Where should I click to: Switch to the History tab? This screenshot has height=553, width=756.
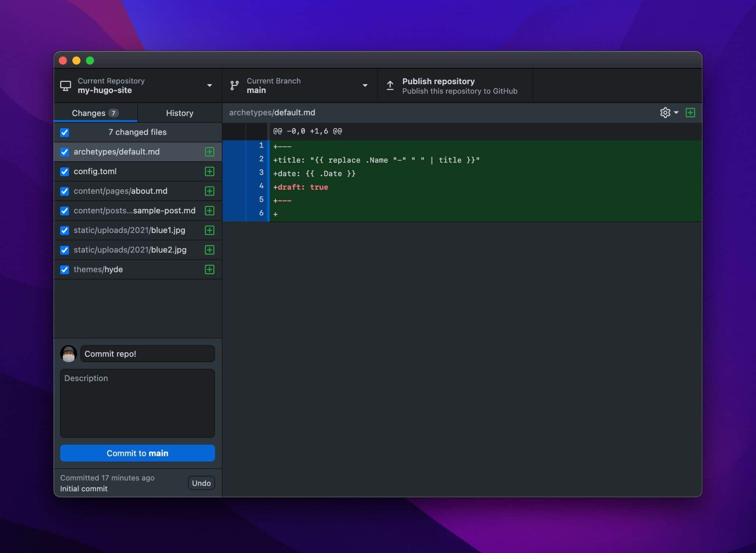click(179, 113)
